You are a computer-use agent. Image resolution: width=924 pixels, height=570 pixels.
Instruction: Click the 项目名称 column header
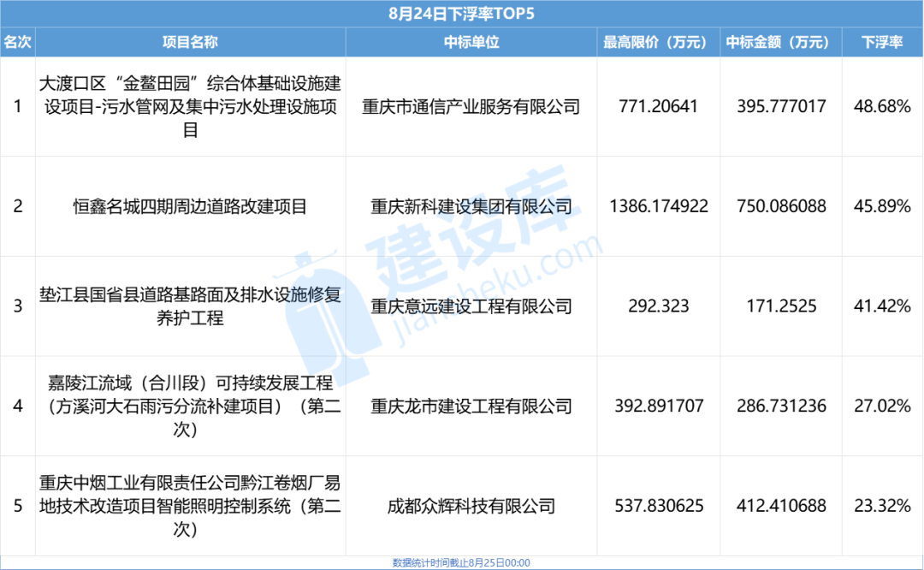[x=190, y=40]
